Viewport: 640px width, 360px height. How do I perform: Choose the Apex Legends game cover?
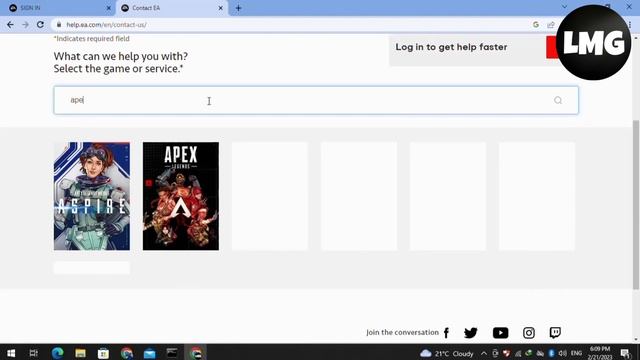point(181,196)
